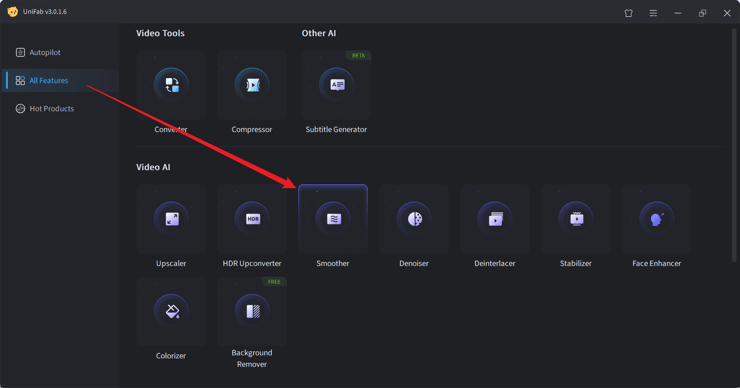Click the Autopilot sidebar icon
Screen dimensions: 740x388
20,52
